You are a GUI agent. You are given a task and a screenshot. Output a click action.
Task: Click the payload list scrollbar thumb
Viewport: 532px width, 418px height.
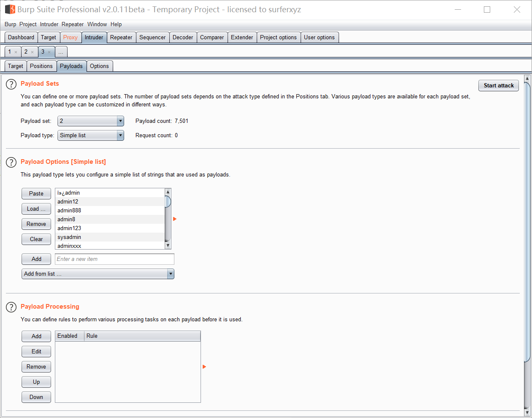point(168,202)
